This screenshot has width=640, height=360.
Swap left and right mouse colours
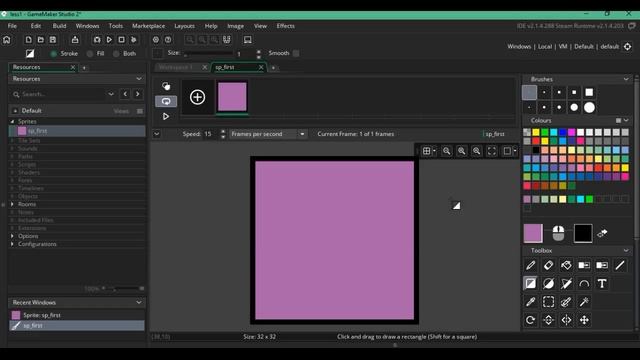click(602, 233)
